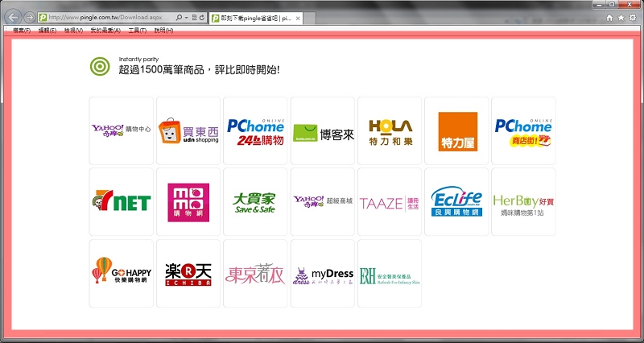The height and width of the screenshot is (343, 644).
Task: Open the Yahoo 購物中心 store logo
Action: (x=122, y=130)
